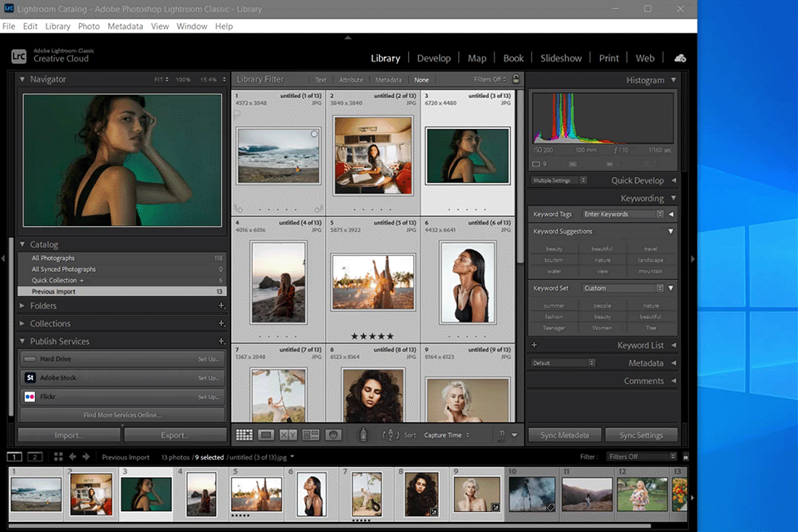
Task: Collapse the Catalog panel
Action: coord(22,244)
